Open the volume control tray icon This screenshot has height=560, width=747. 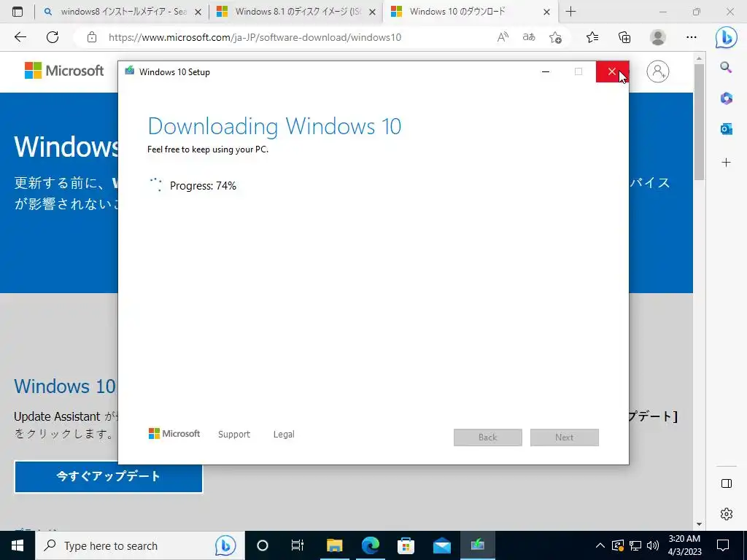point(653,545)
